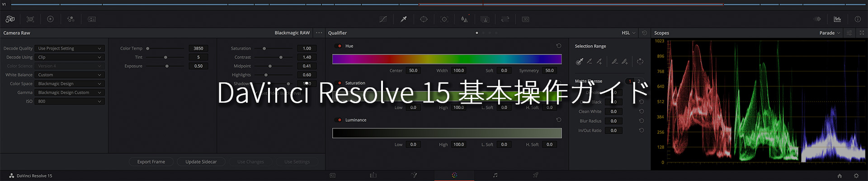
Task: Open the ISO dropdown
Action: point(70,101)
